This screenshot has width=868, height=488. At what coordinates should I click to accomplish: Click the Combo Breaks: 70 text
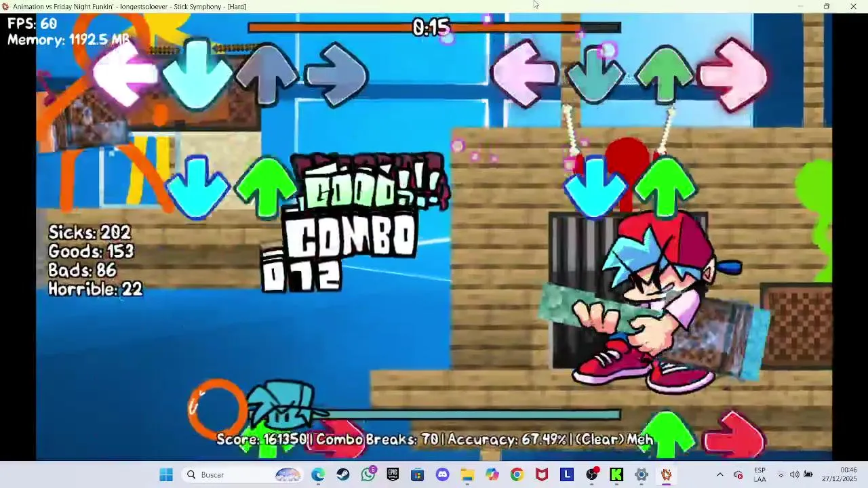377,439
